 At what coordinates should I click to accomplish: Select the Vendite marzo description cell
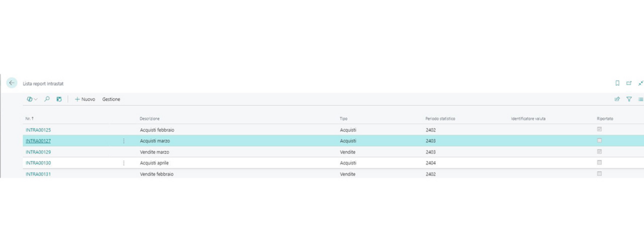coord(155,152)
